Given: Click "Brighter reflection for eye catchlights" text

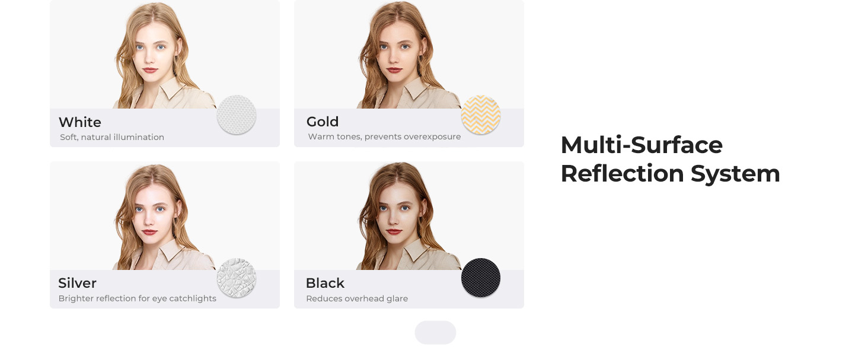Looking at the screenshot, I should [138, 298].
